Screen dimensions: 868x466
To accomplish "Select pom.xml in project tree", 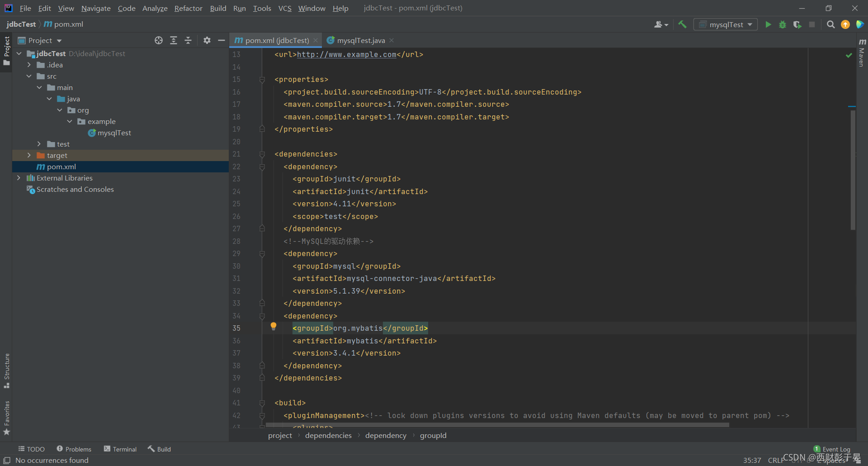I will pyautogui.click(x=61, y=166).
